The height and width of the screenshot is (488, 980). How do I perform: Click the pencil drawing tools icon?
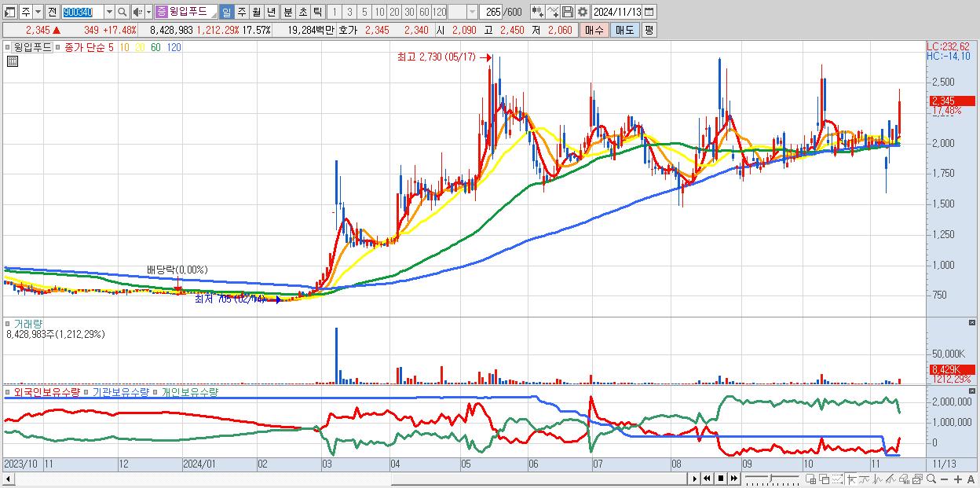pyautogui.click(x=891, y=479)
